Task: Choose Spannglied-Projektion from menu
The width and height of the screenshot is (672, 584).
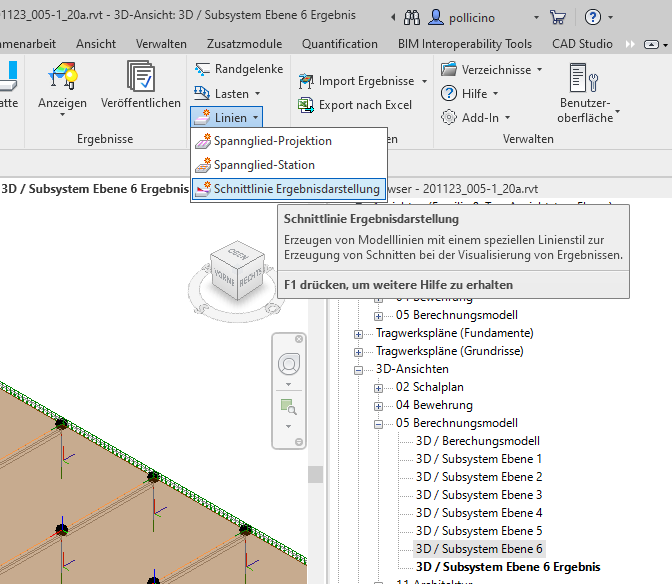Action: pyautogui.click(x=272, y=141)
